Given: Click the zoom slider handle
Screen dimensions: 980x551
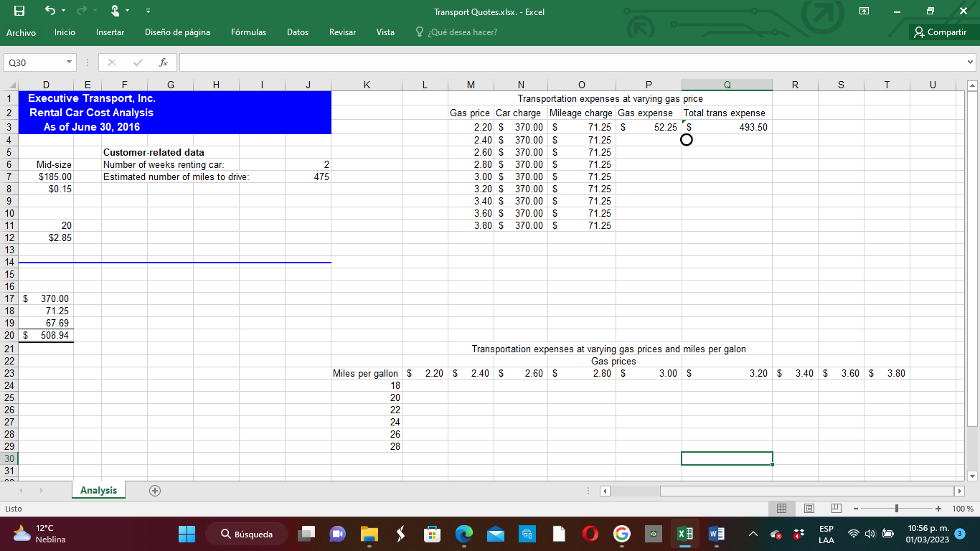Looking at the screenshot, I should [897, 509].
